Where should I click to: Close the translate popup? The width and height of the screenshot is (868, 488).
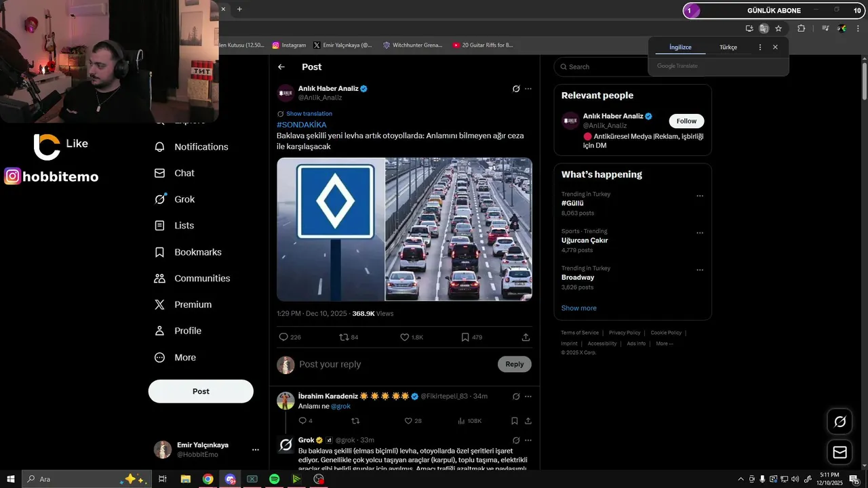tap(775, 47)
